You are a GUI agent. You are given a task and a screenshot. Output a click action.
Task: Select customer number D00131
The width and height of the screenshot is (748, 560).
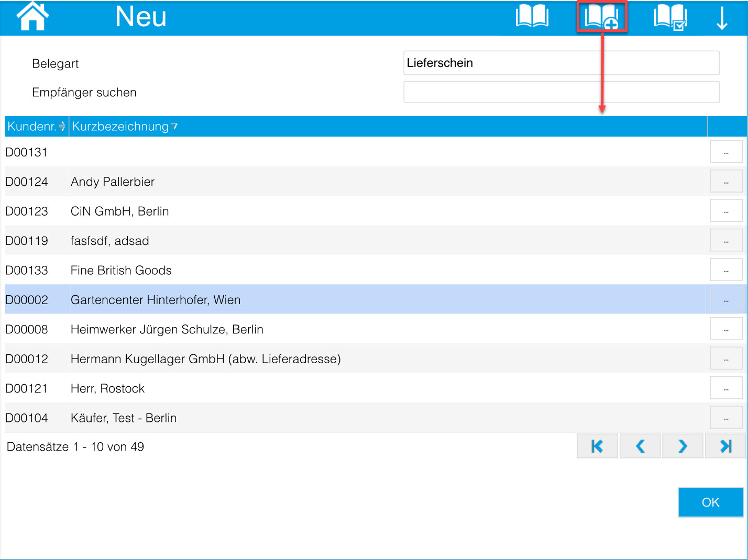coord(26,152)
